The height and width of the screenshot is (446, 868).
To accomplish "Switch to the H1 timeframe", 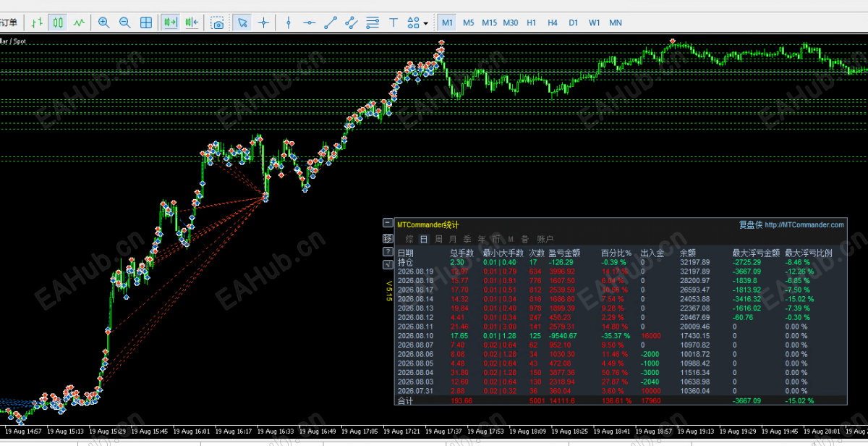I will (x=532, y=22).
